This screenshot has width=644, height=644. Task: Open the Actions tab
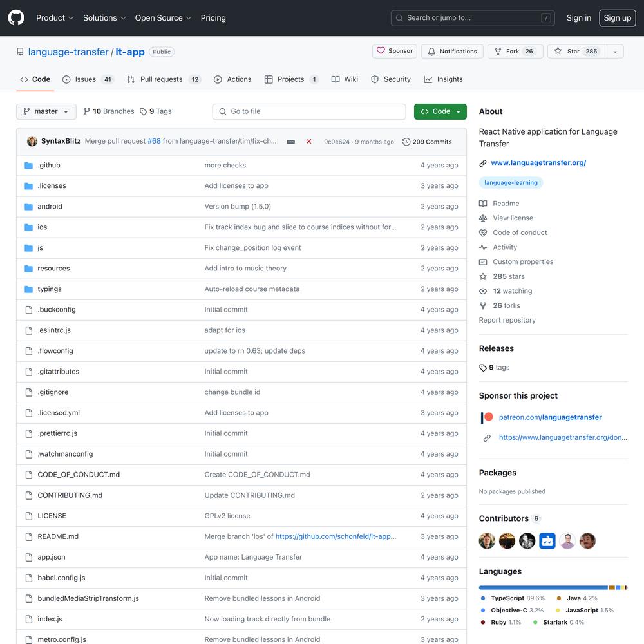point(232,79)
